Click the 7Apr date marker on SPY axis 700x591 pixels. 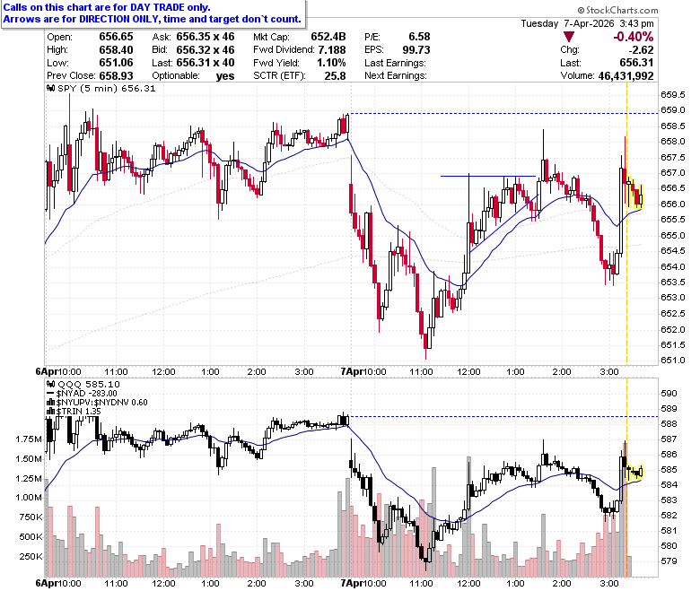[x=350, y=371]
